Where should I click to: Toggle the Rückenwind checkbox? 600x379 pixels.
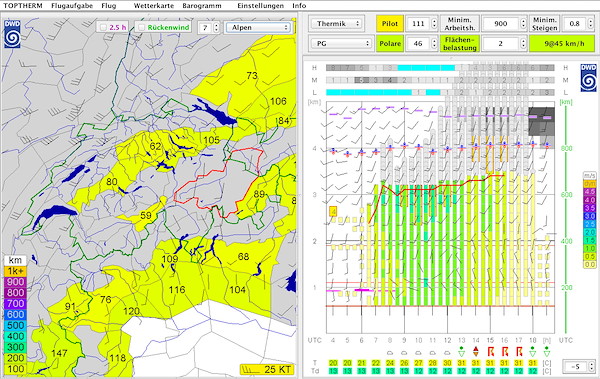pyautogui.click(x=142, y=28)
